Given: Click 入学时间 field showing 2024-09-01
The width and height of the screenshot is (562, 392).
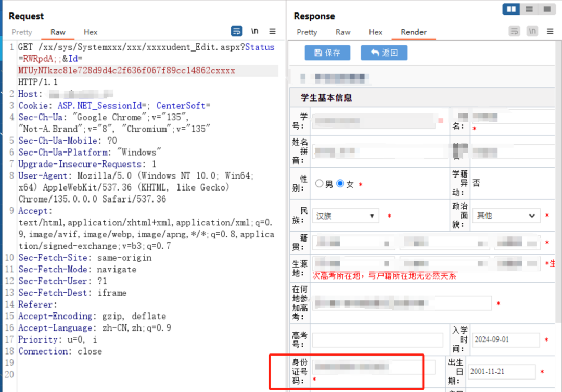Looking at the screenshot, I should 506,339.
